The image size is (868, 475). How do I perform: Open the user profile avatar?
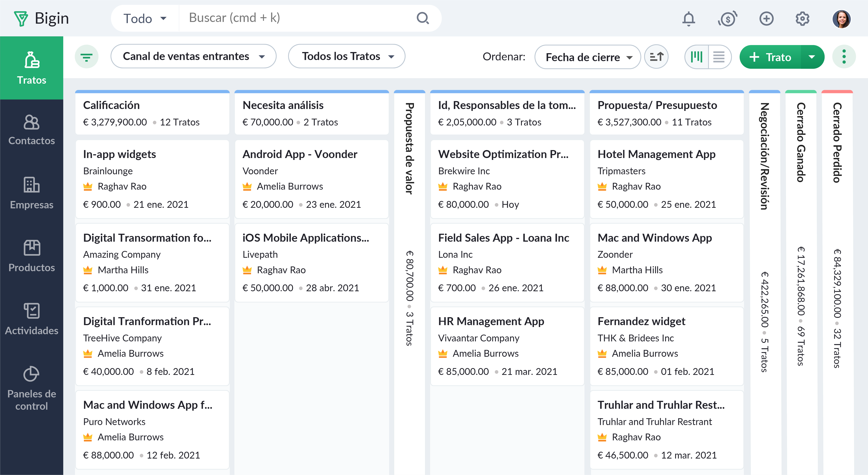[841, 19]
